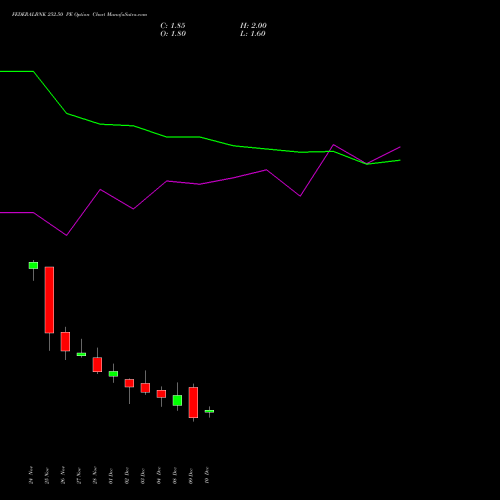Screen dimensions: 500x500
Task: Click the 03 Dec date label
Action: [x=143, y=476]
